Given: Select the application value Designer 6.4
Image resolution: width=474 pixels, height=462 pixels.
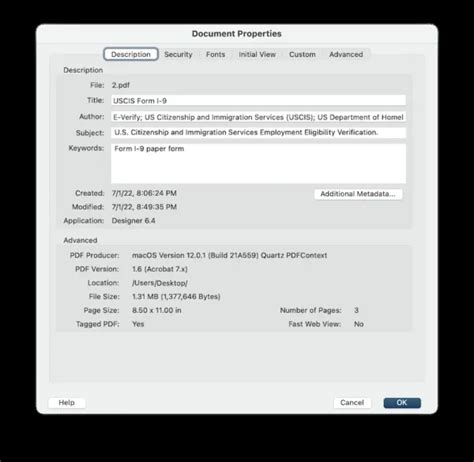Looking at the screenshot, I should click(133, 220).
